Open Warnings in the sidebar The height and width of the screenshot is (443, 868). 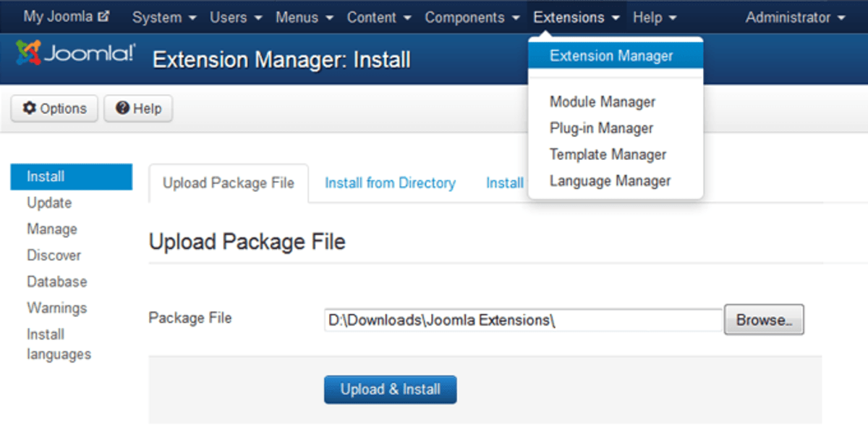(x=57, y=308)
